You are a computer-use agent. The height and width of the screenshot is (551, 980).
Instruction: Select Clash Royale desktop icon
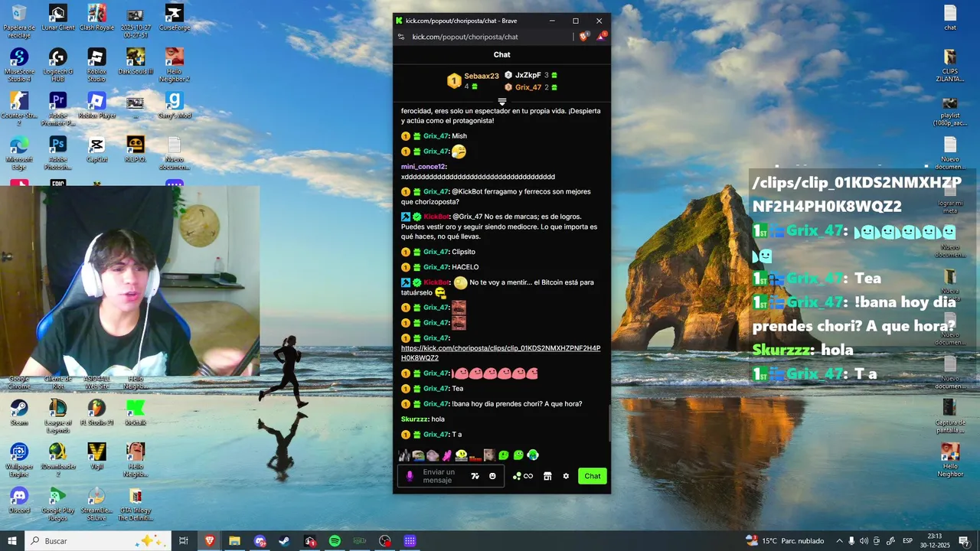96,18
